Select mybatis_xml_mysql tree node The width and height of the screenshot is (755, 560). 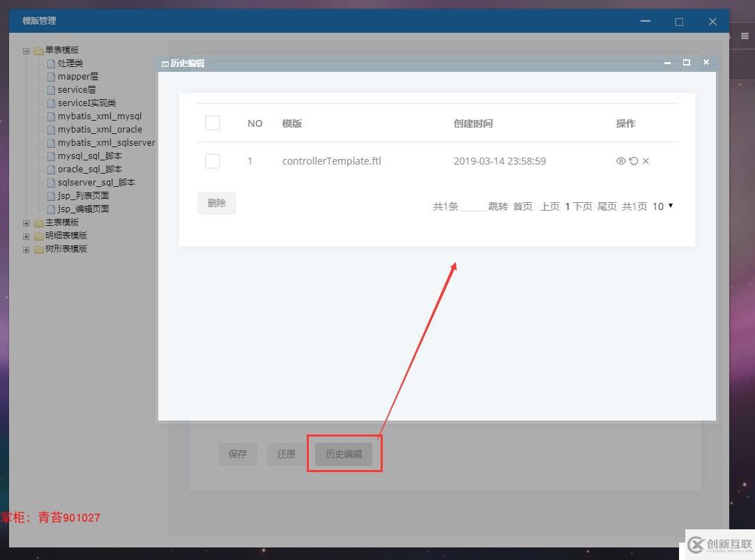(100, 116)
